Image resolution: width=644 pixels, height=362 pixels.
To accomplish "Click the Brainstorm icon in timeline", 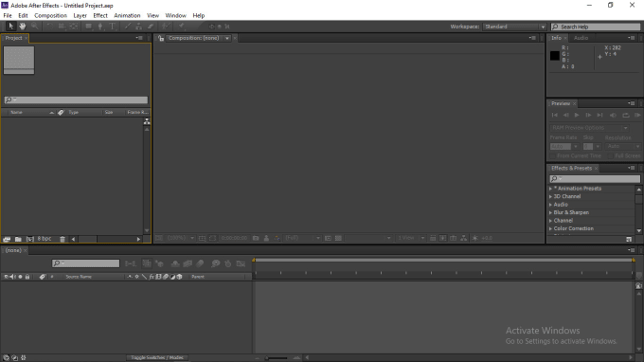I will [215, 263].
